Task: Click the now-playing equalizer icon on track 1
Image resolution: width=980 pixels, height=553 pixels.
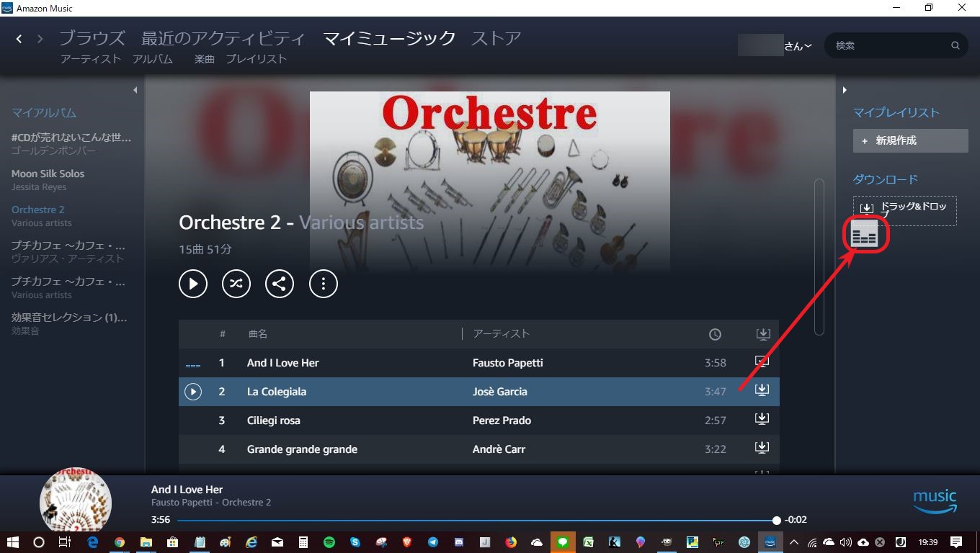Action: [193, 366]
